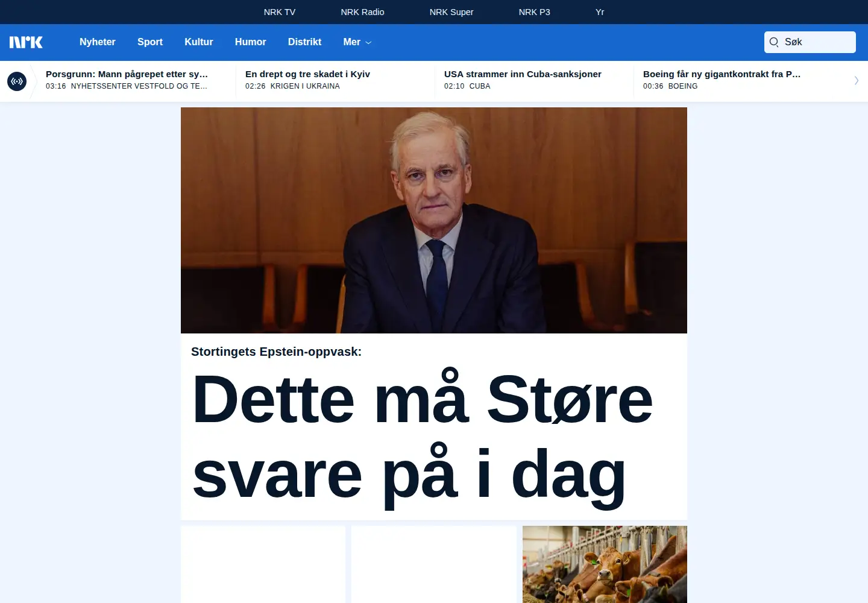868x603 pixels.
Task: Go to NRK Radio
Action: coord(362,12)
